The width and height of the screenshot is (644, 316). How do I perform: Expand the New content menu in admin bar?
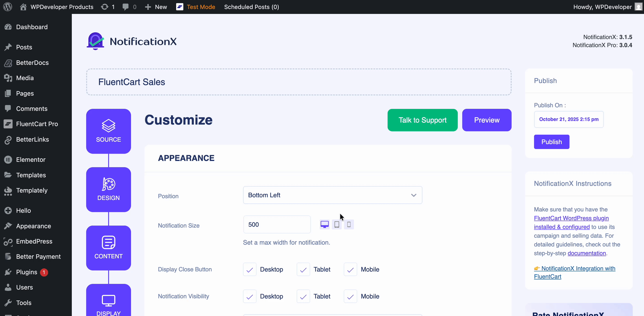pos(156,7)
